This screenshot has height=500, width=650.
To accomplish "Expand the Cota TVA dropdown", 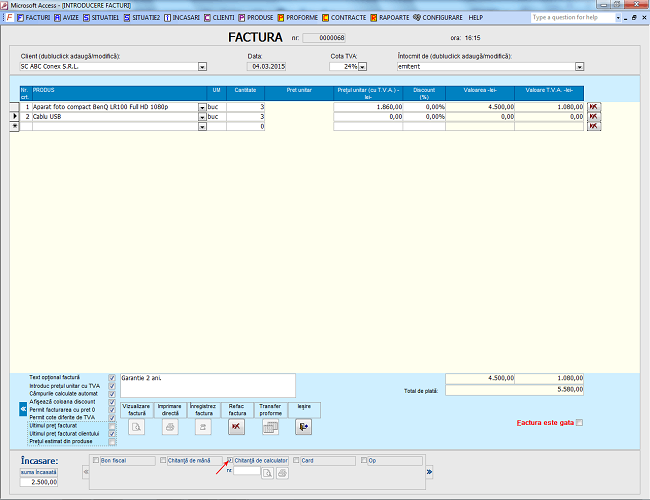I will point(362,67).
